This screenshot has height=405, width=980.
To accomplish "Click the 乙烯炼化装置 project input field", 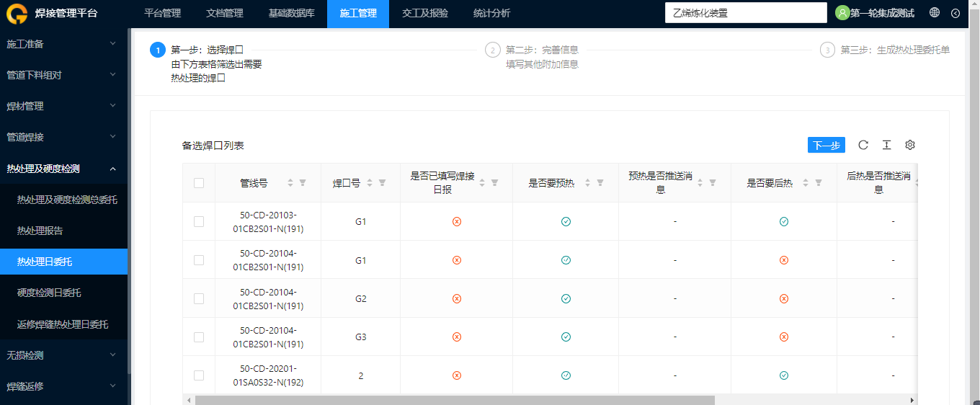I will click(x=746, y=13).
